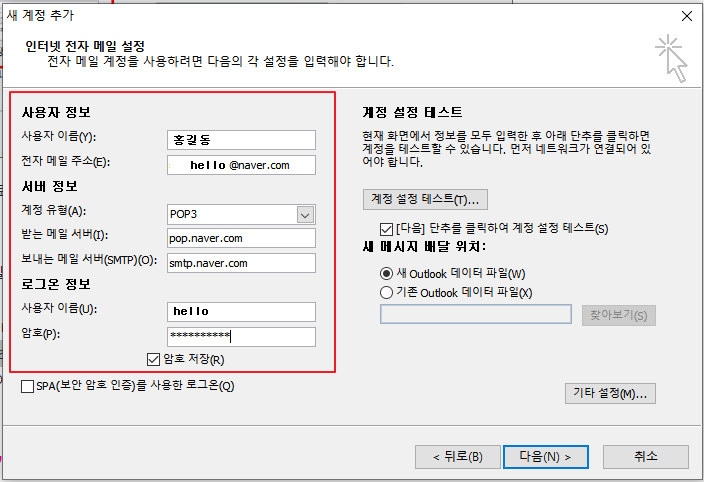Select 새 Outlook 데이터 파일(W) radio button
This screenshot has height=482, width=704.
pyautogui.click(x=386, y=273)
